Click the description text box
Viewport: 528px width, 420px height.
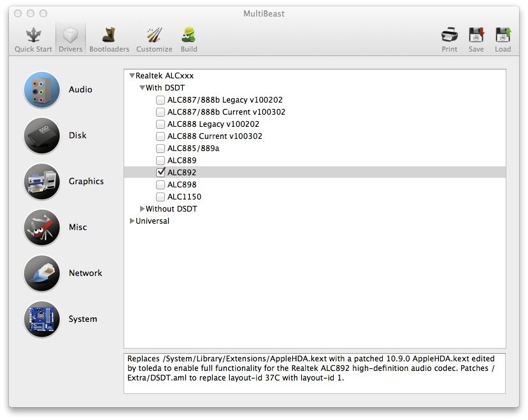click(x=314, y=373)
